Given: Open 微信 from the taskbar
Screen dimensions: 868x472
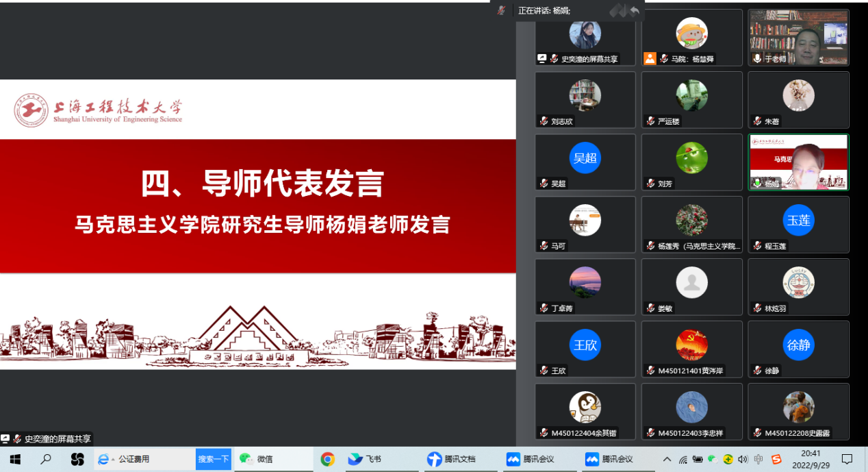Looking at the screenshot, I should point(257,459).
